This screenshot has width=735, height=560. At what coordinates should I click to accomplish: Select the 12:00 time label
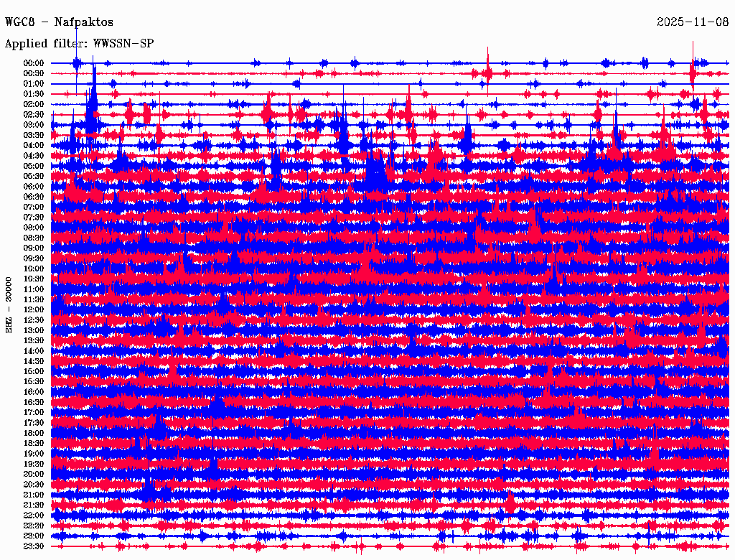[x=34, y=310]
